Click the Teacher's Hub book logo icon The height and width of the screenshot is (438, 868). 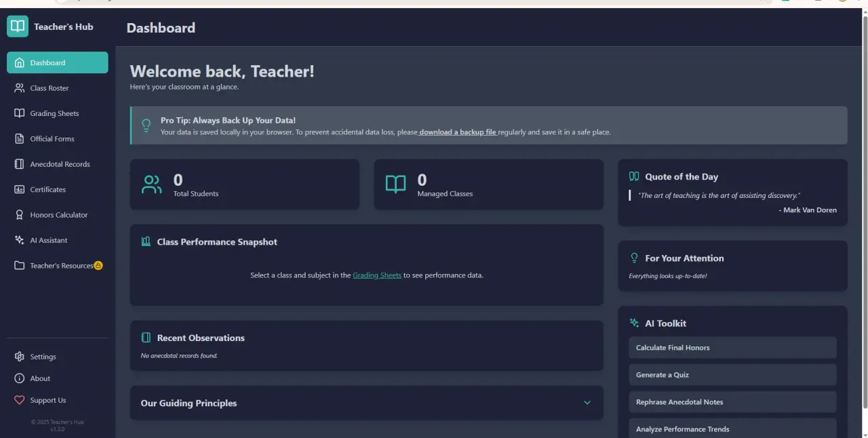pos(18,26)
